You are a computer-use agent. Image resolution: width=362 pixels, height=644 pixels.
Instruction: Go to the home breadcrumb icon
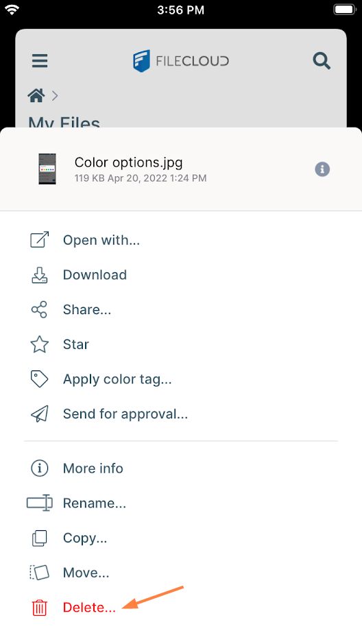pos(36,96)
